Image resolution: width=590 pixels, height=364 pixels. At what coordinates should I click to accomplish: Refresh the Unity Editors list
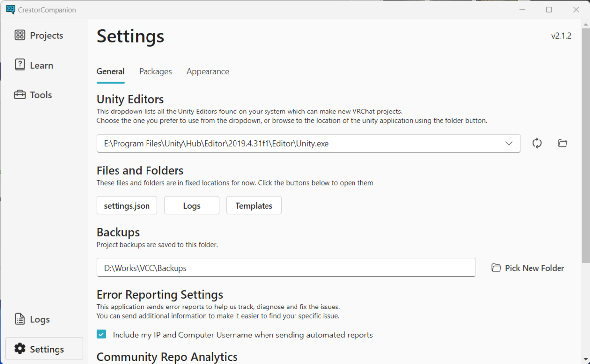click(x=537, y=143)
